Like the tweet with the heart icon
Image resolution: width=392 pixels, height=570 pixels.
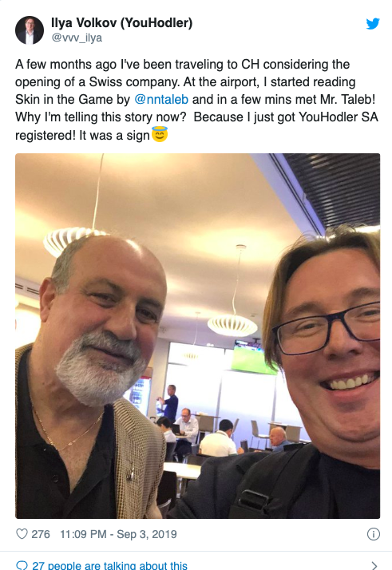tap(22, 533)
